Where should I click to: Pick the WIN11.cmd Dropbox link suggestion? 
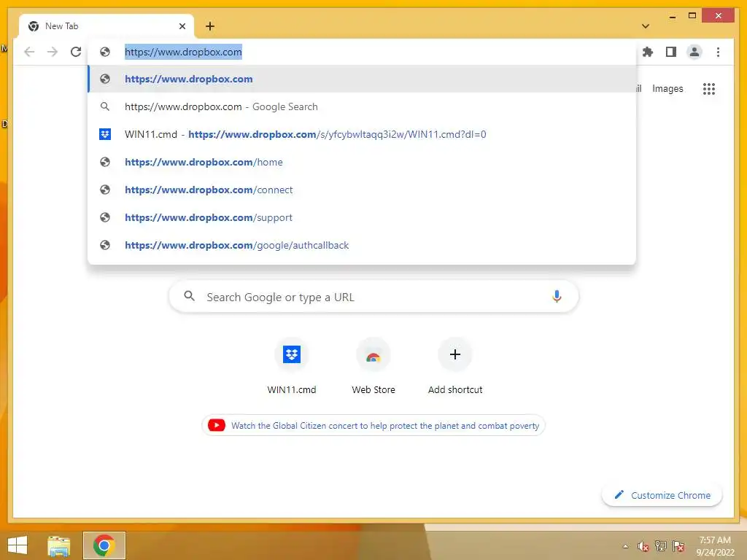tap(362, 134)
